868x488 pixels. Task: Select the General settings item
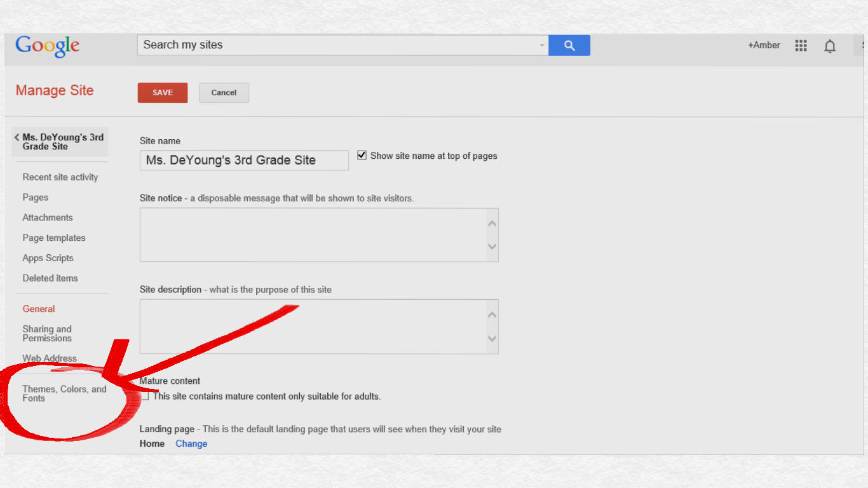pos(39,309)
